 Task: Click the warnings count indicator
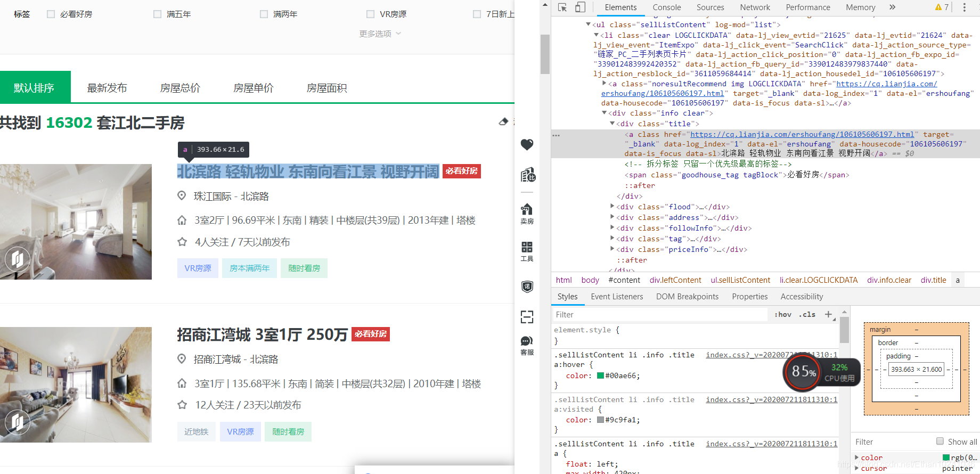click(x=942, y=7)
